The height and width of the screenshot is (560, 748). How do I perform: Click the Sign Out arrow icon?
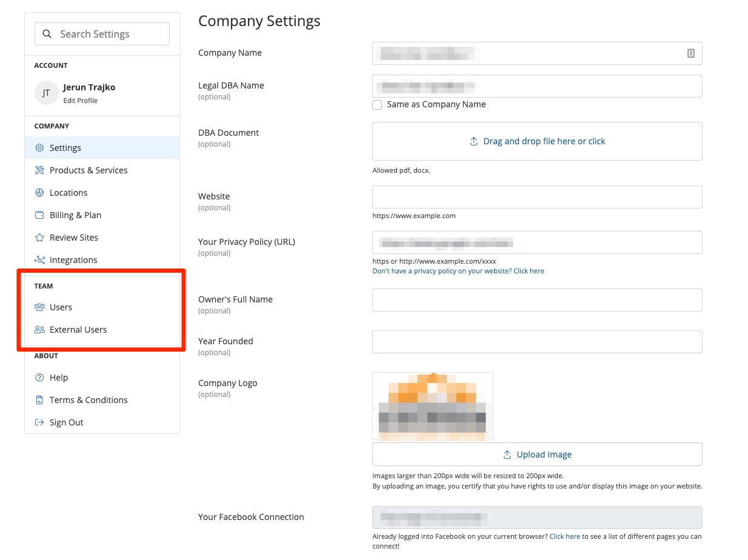39,422
